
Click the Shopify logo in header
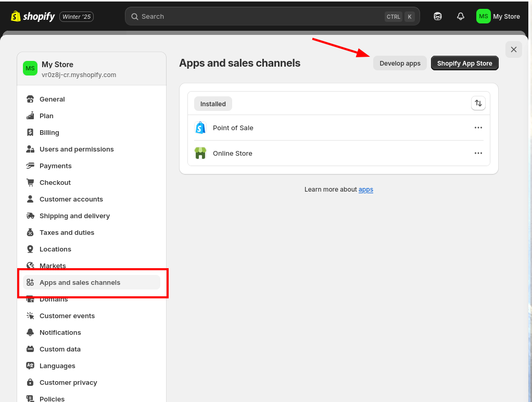point(33,16)
